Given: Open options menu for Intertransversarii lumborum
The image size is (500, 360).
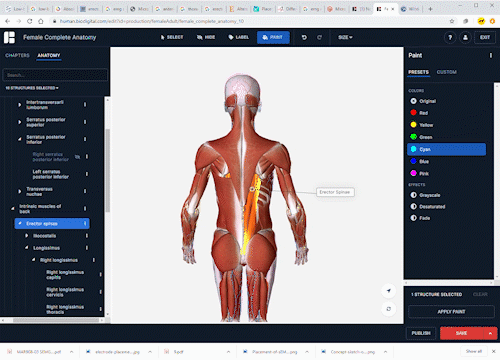Looking at the screenshot, I should 85,105.
